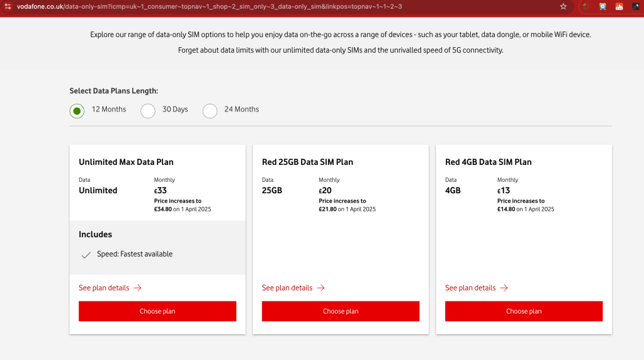
Task: Open the blue robot extension icon
Action: pos(602,6)
